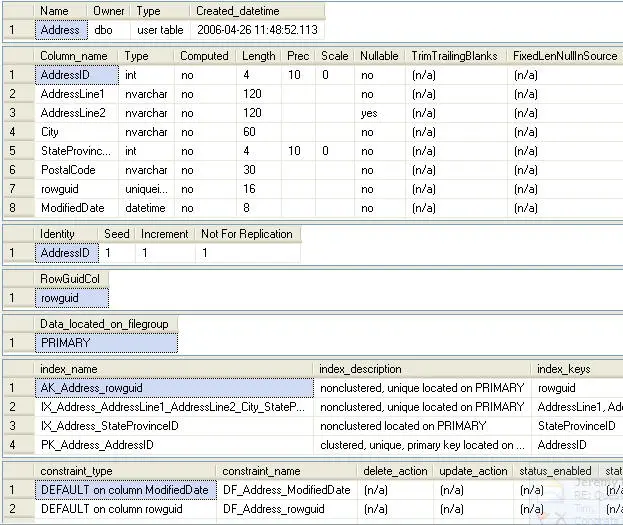Image resolution: width=623 pixels, height=525 pixels.
Task: Select the AddressID identity cell
Action: tap(65, 253)
